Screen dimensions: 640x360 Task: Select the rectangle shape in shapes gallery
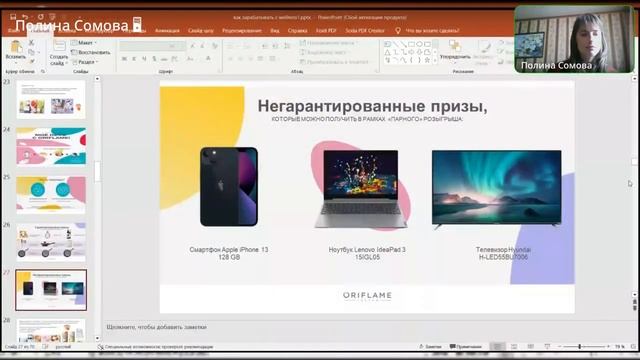[411, 44]
